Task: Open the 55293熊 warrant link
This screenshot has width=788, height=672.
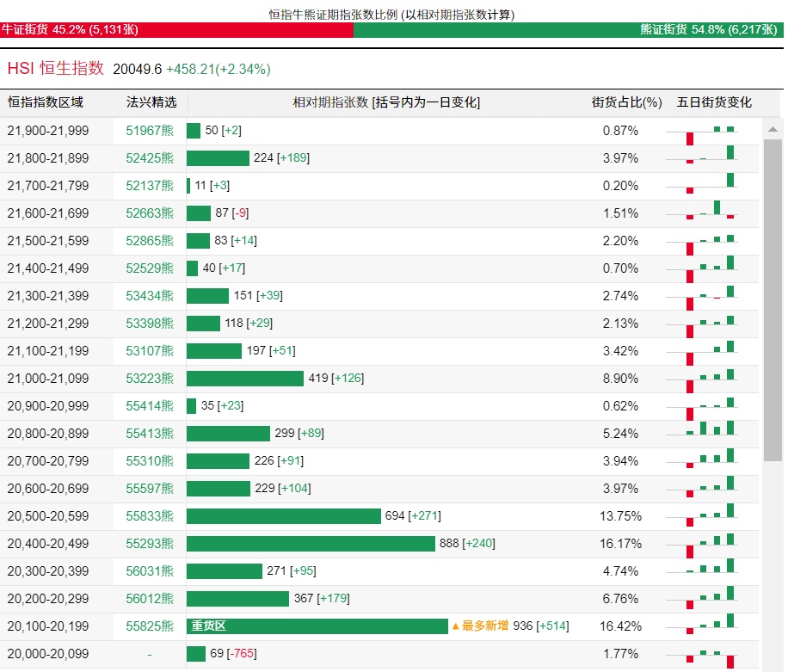Action: pos(150,544)
